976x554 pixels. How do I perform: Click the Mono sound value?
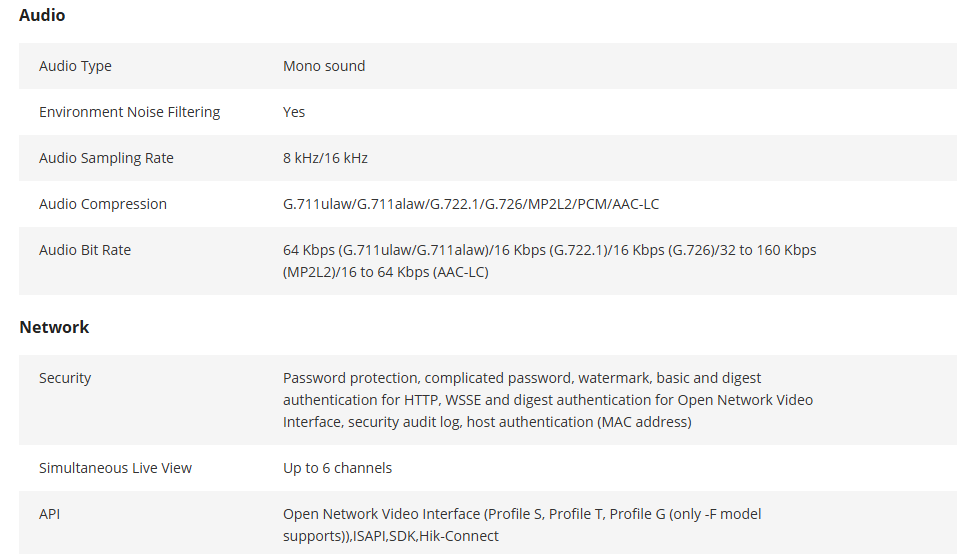(x=324, y=66)
